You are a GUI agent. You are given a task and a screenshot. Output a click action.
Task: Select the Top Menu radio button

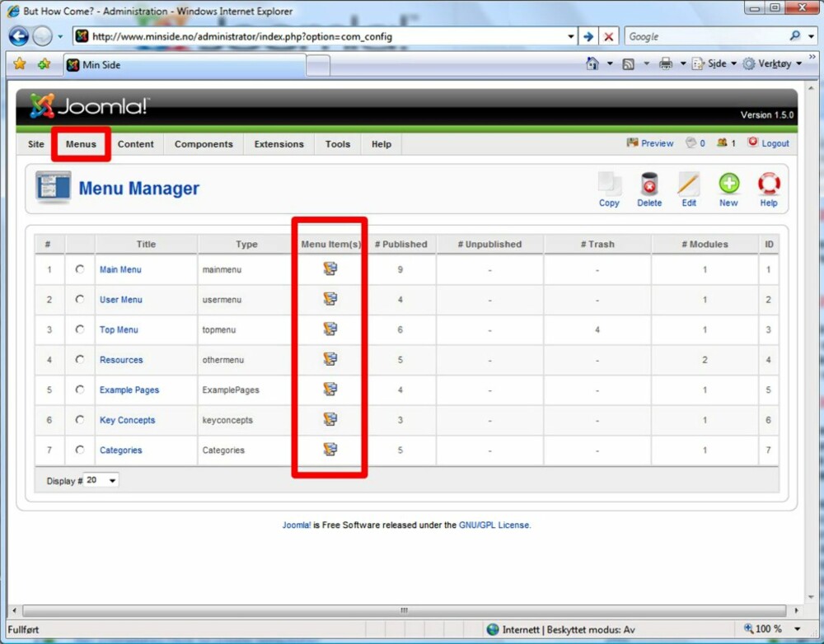[x=80, y=329]
